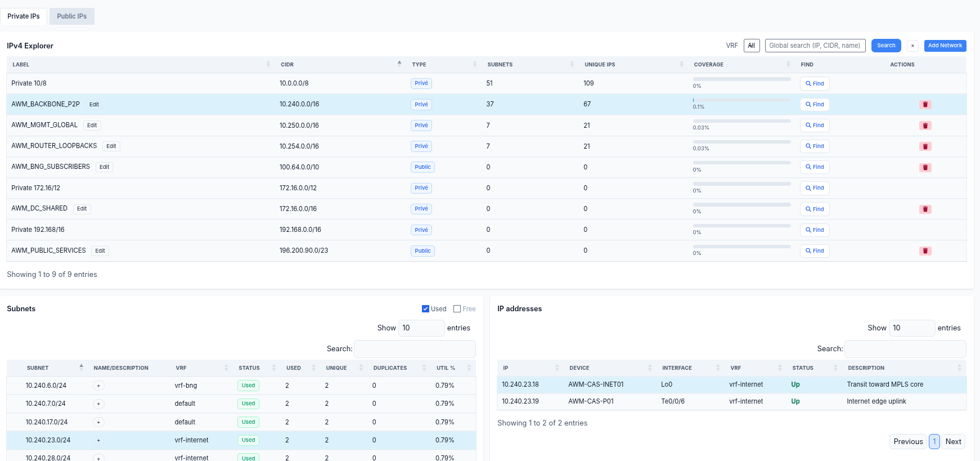Clear the global search with × button
980x461 pixels.
912,46
